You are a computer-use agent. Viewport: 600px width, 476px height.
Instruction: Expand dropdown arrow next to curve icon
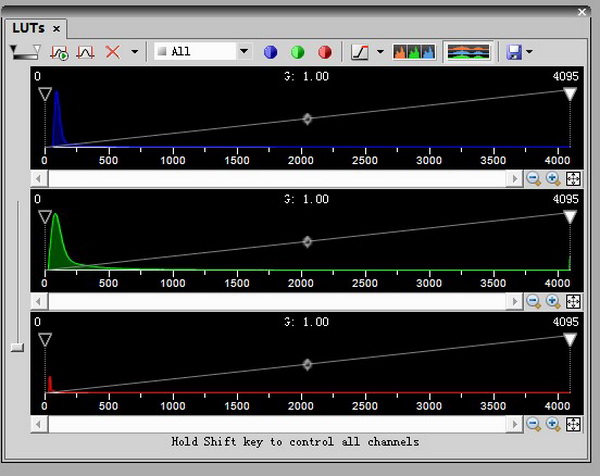click(380, 51)
